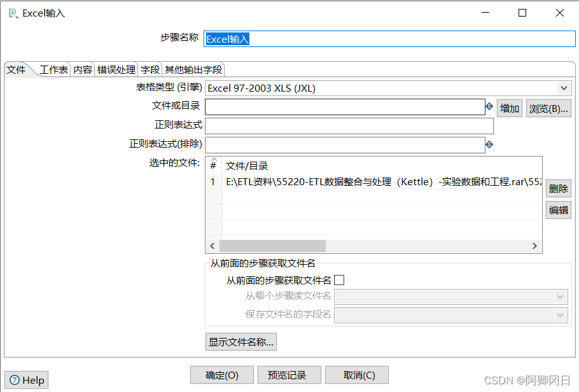Screen dimensions: 579x392
Task: Switch to the 字段 tab
Action: [x=150, y=69]
